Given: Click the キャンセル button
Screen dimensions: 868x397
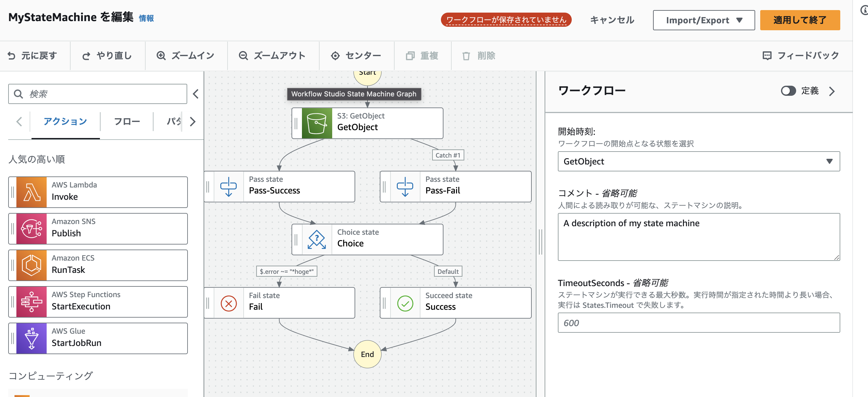Looking at the screenshot, I should pos(612,20).
